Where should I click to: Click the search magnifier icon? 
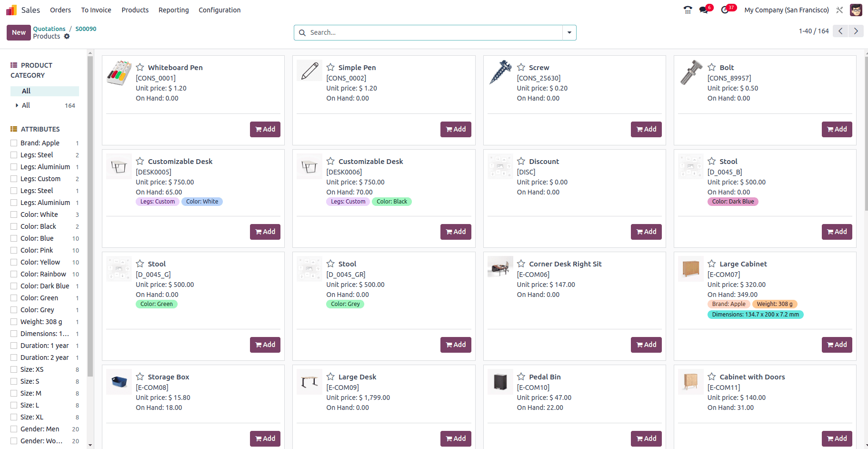[302, 32]
